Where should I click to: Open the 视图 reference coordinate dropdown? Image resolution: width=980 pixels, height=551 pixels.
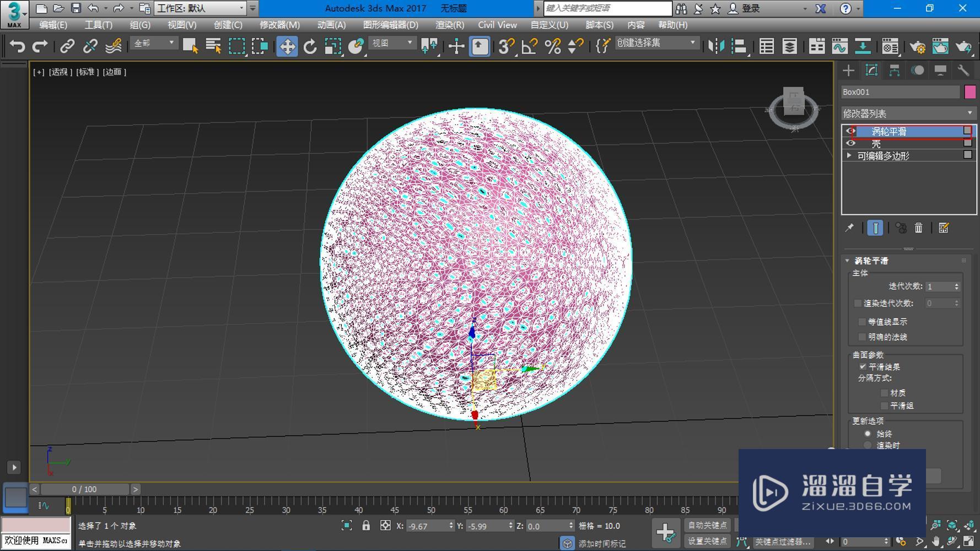coord(392,43)
